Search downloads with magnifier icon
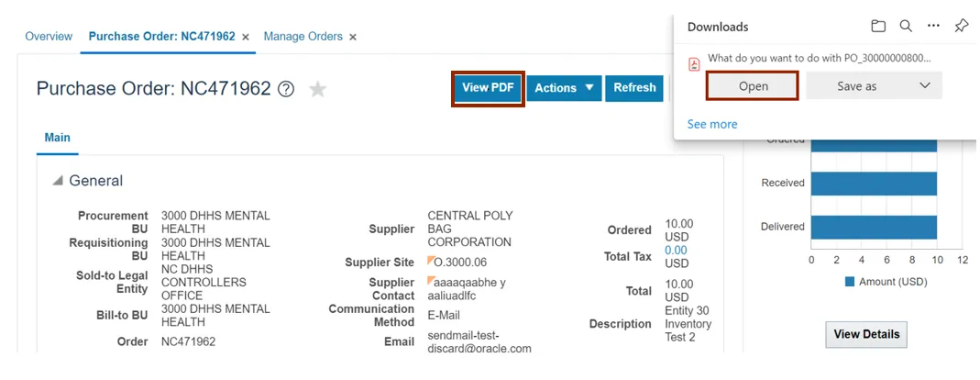 pyautogui.click(x=906, y=27)
